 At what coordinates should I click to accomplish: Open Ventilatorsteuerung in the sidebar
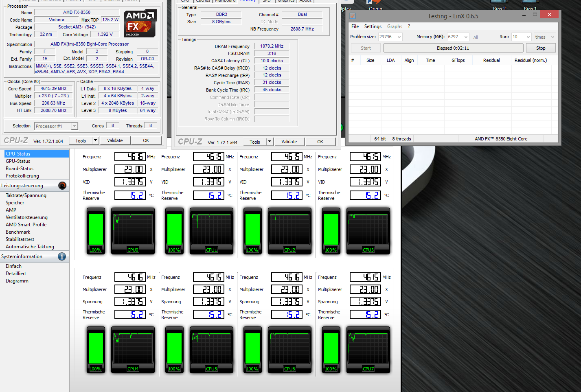click(x=26, y=217)
